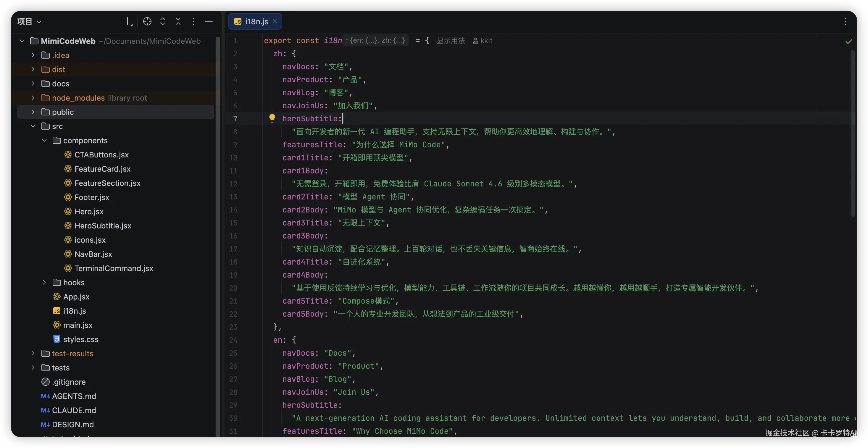Collapse the MimiCodeWeb root folder

coord(22,41)
